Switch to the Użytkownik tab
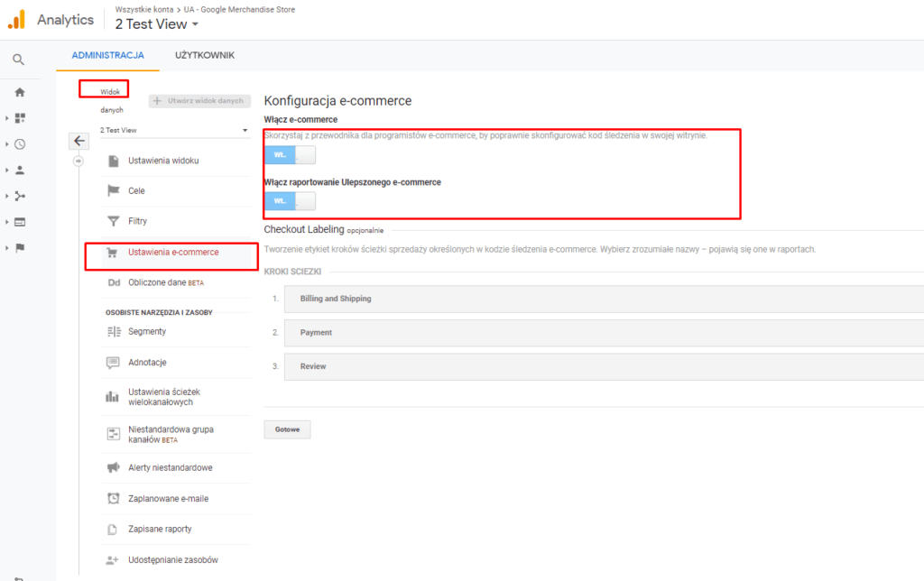This screenshot has height=581, width=924. pos(205,55)
